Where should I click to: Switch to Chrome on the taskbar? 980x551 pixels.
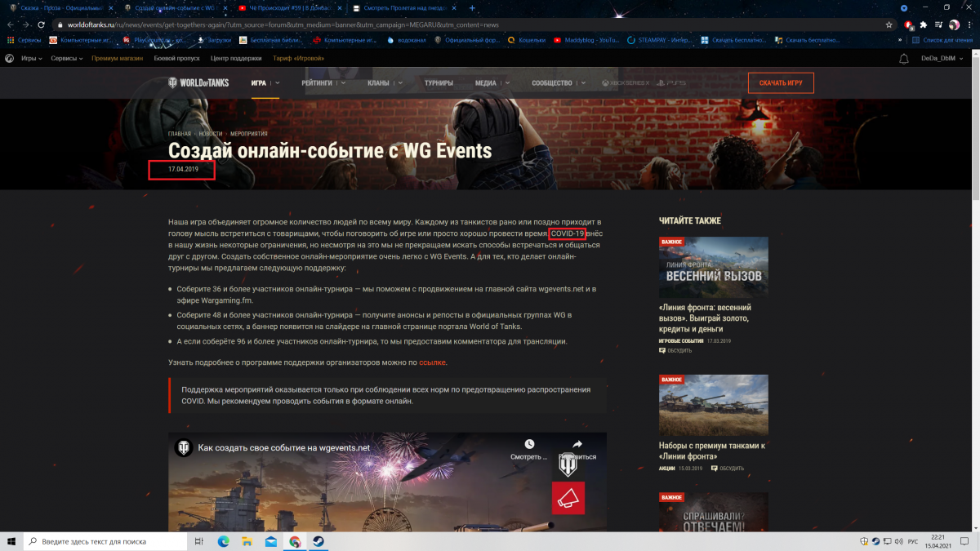[295, 541]
